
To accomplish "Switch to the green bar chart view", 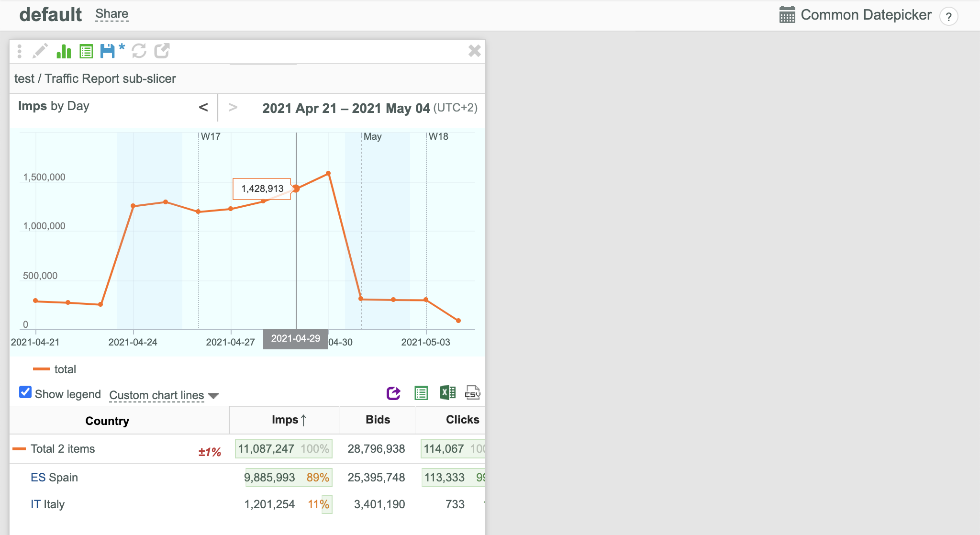I will [64, 51].
